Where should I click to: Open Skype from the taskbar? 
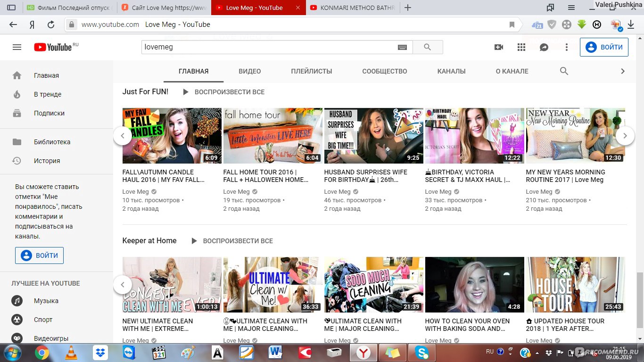tap(421, 353)
